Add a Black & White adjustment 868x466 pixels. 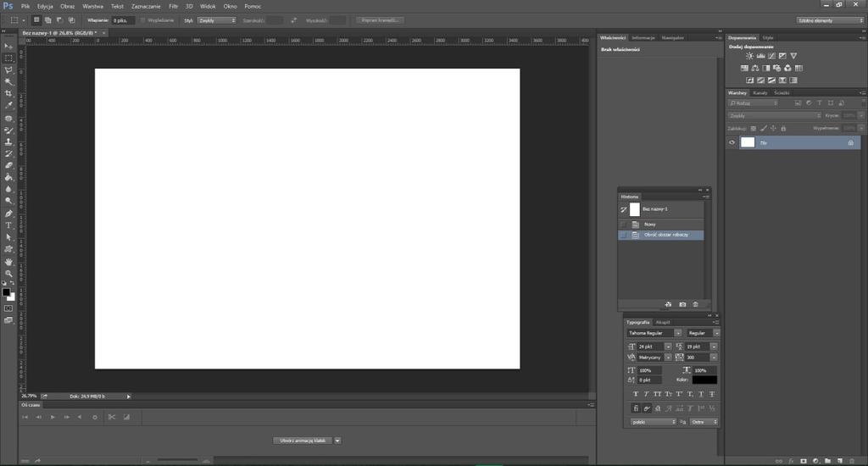(x=766, y=68)
